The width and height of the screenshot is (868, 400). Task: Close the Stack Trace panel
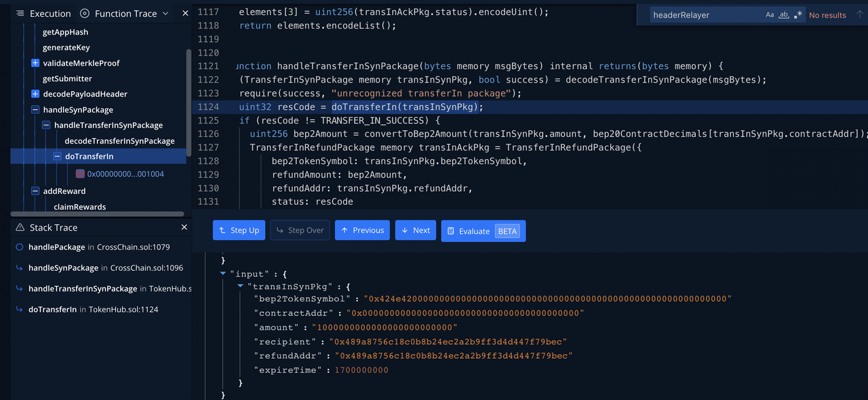pyautogui.click(x=184, y=228)
